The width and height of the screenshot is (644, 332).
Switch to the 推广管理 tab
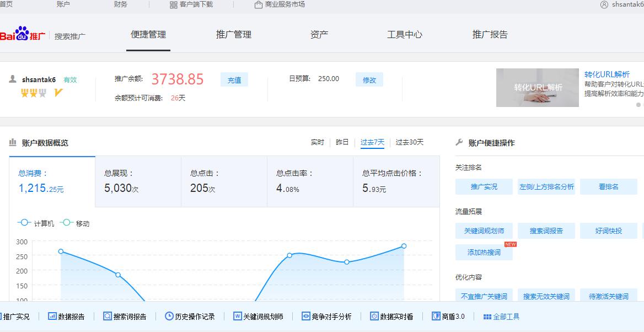pyautogui.click(x=233, y=34)
